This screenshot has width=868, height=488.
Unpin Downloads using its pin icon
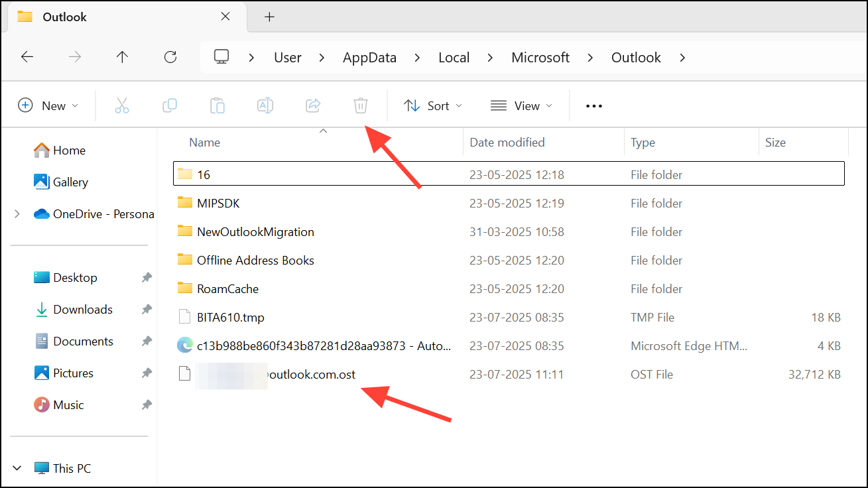click(x=147, y=310)
